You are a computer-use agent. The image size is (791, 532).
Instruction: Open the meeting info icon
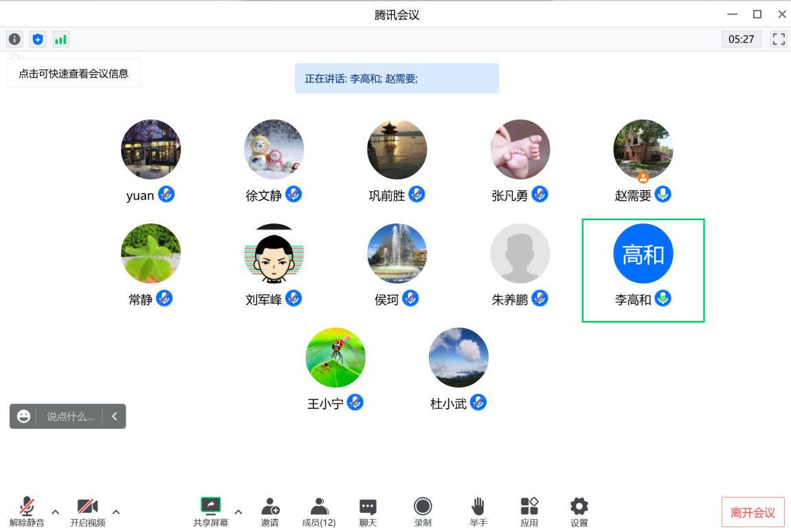14,39
